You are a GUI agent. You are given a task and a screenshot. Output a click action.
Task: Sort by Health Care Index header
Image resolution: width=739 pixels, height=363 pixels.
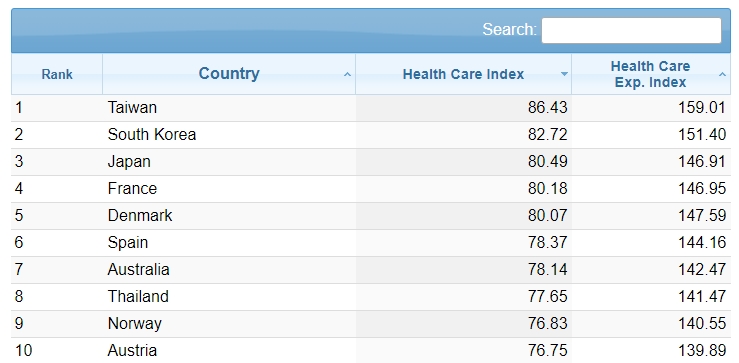pos(463,74)
